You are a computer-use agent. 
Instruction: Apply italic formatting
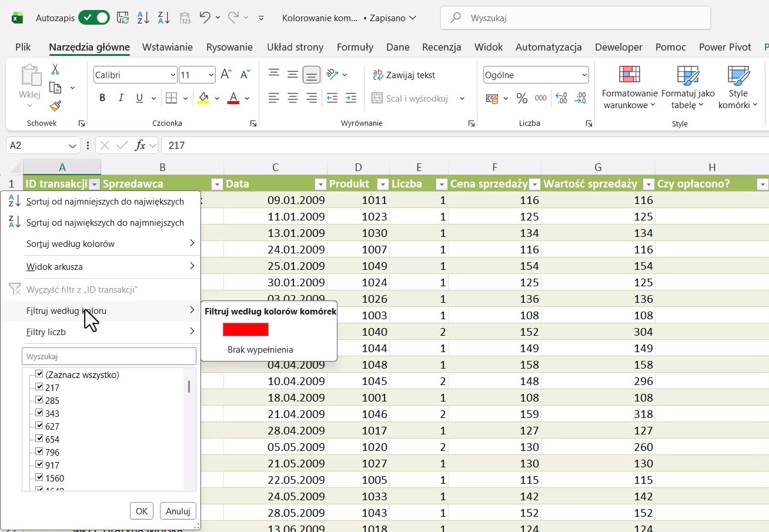121,98
